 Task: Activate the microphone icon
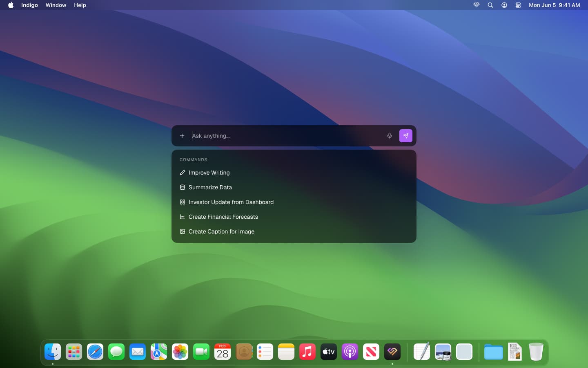tap(389, 136)
